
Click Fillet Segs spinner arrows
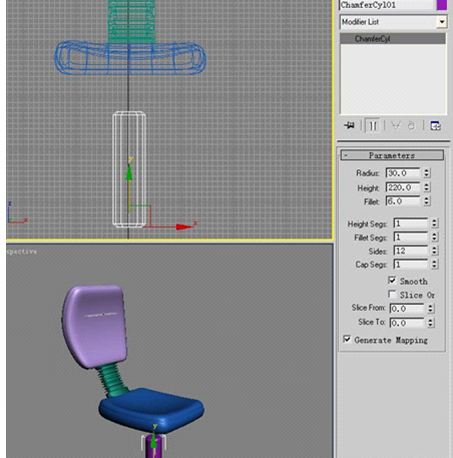point(434,237)
